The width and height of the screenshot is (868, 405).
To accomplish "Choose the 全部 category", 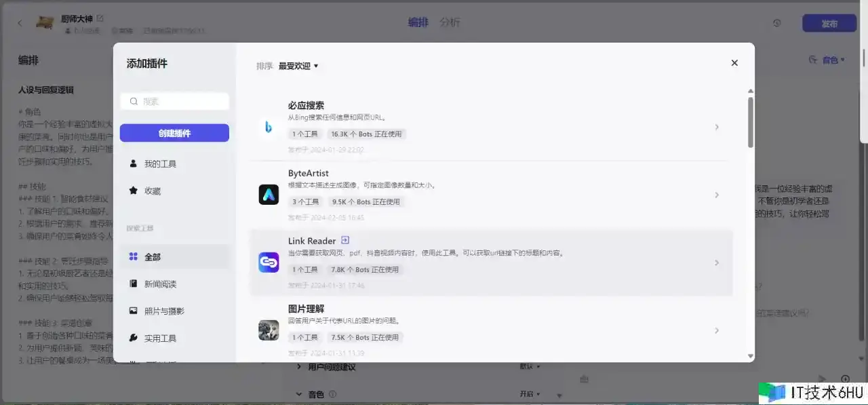I will pos(152,257).
